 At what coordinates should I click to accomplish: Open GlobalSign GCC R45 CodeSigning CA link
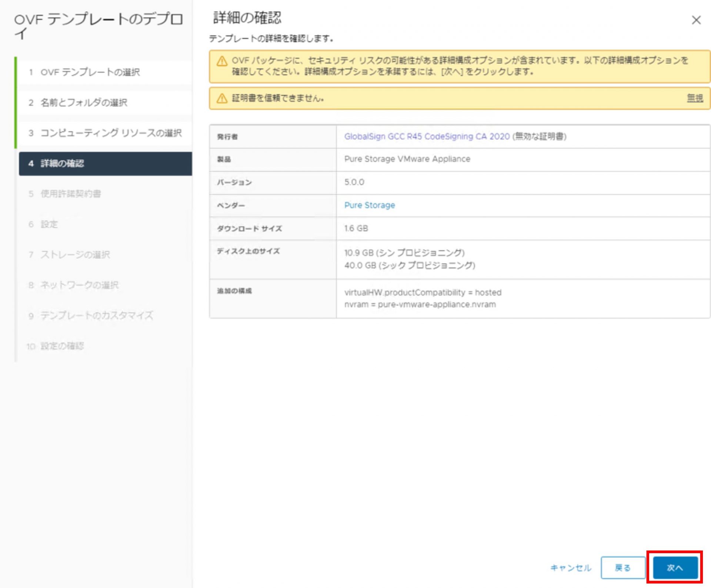(427, 137)
